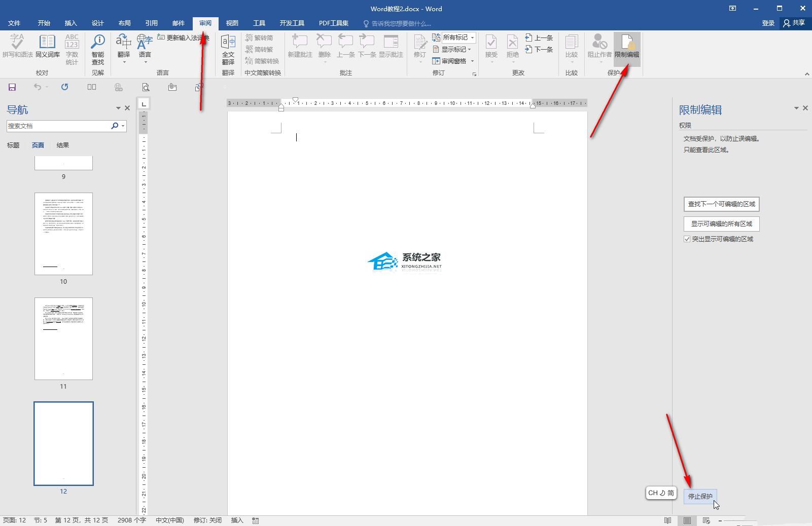Click the Restrict Editing (限制编辑) ribbon button
Viewport: 812px width, 526px height.
pos(627,46)
